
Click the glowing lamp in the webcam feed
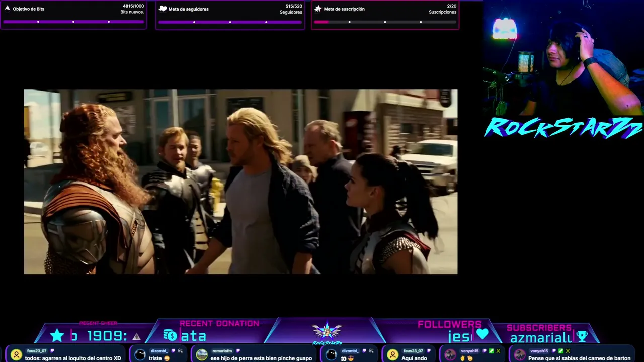[505, 29]
